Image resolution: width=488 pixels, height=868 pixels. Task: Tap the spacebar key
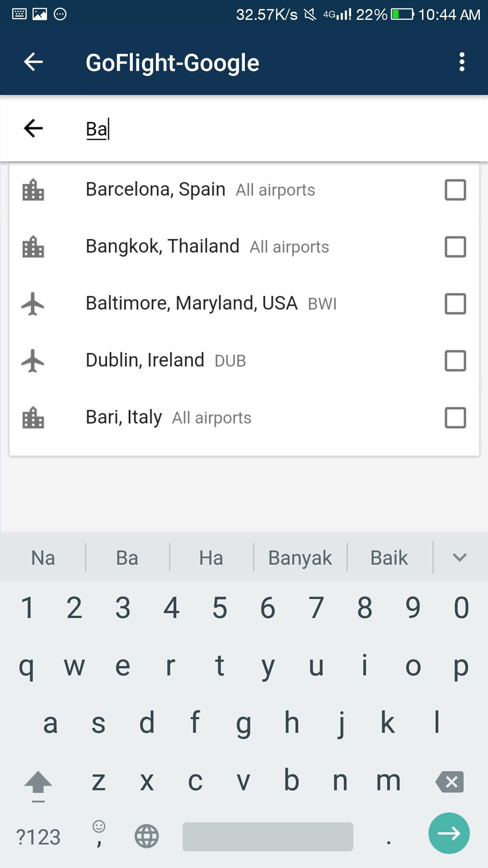(268, 836)
